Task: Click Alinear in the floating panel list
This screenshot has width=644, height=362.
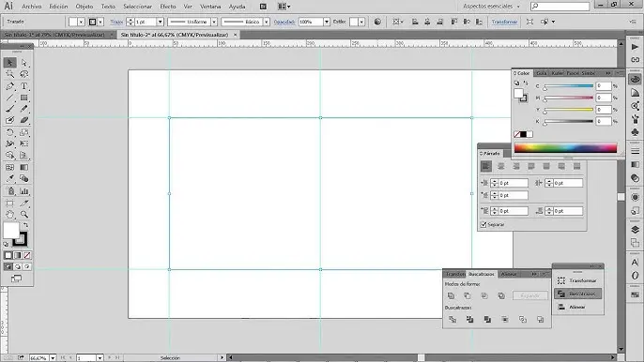Action: tap(577, 307)
